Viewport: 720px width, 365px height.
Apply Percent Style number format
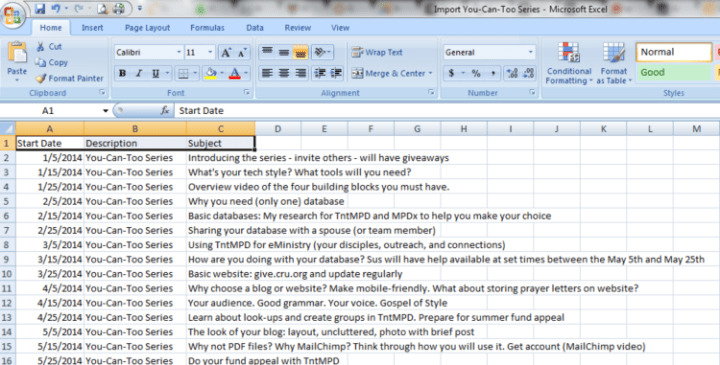tap(476, 73)
